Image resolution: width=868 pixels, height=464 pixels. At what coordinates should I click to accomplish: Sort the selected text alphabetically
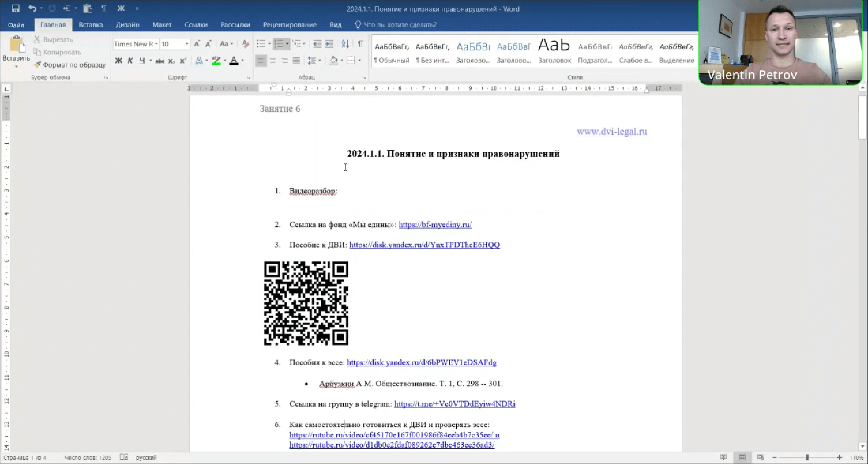click(x=346, y=44)
